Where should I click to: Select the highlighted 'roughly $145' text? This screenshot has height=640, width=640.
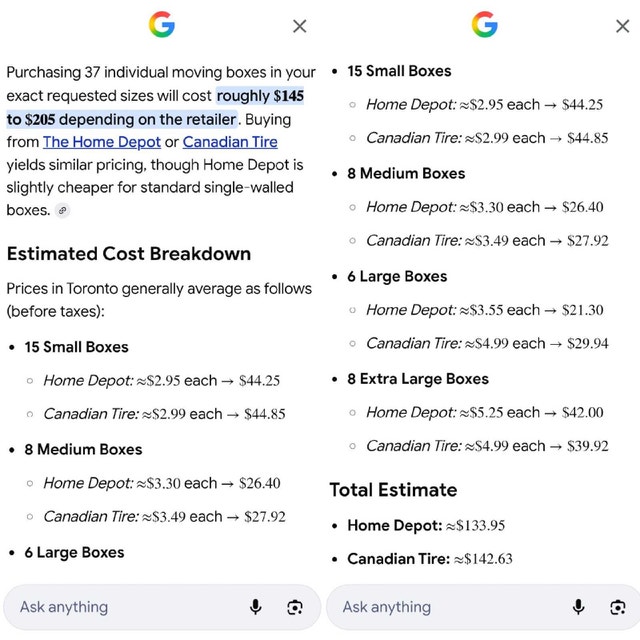(260, 96)
